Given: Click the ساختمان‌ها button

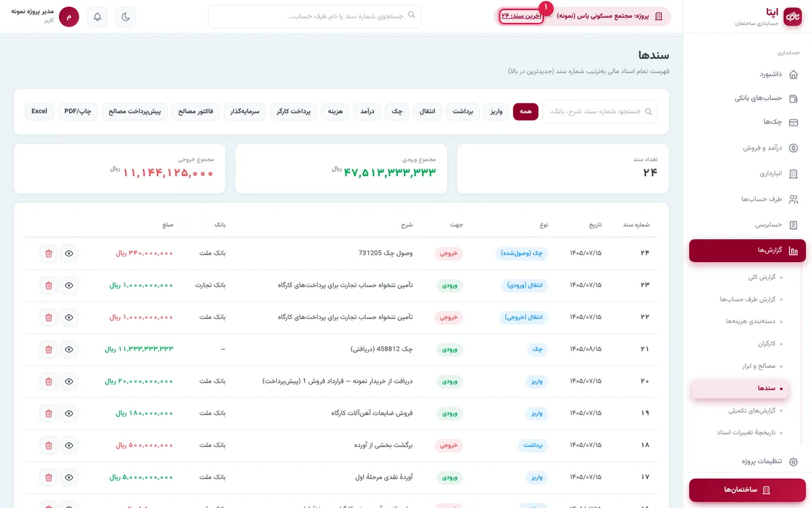Looking at the screenshot, I should [x=748, y=490].
